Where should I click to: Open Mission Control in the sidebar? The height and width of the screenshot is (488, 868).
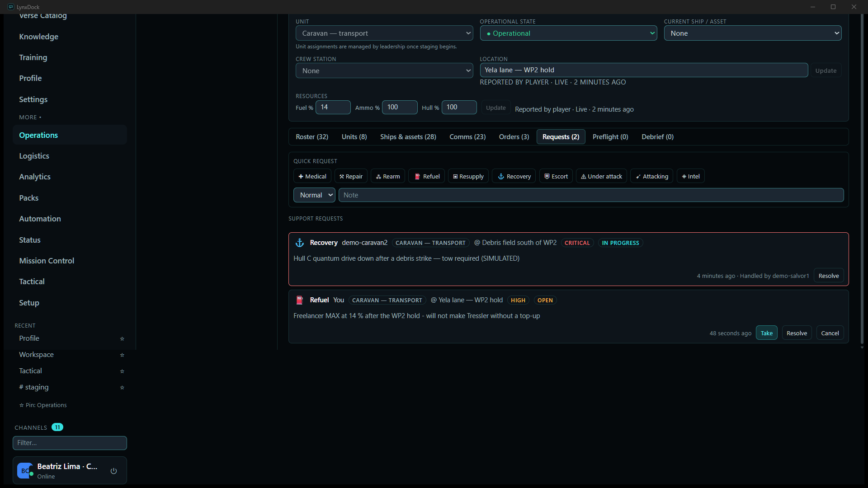tap(47, 261)
